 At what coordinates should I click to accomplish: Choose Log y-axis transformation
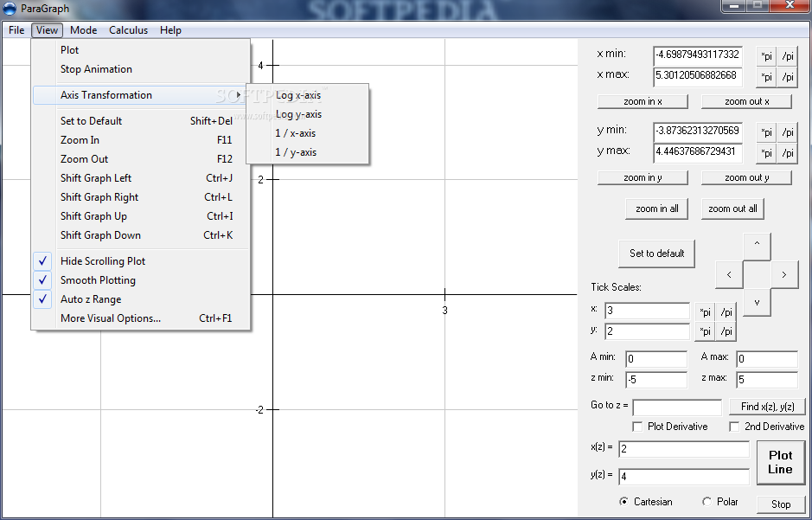(308, 114)
